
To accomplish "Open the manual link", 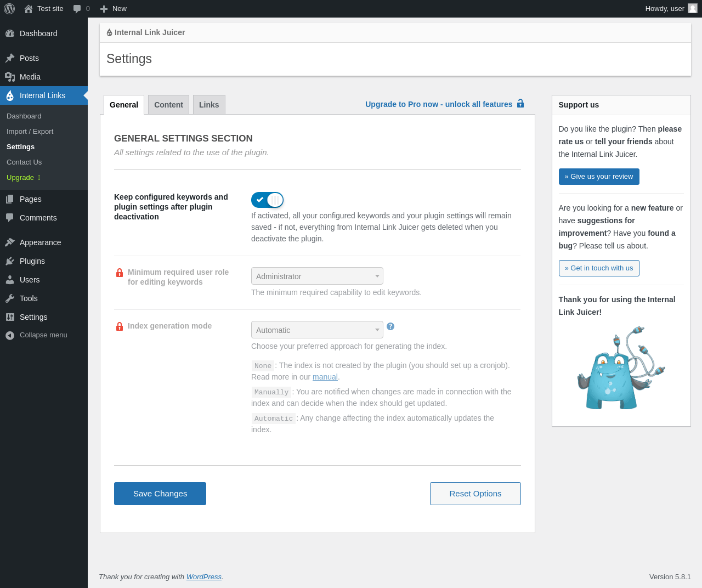I will pos(325,377).
